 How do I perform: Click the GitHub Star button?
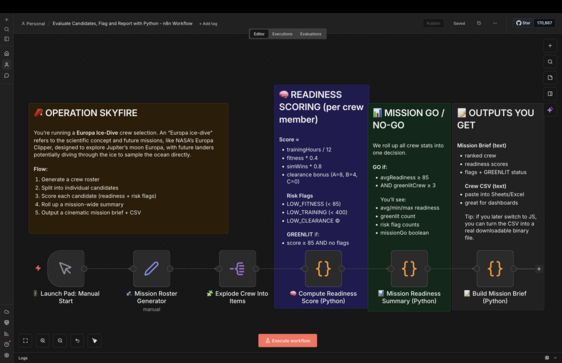coord(523,23)
